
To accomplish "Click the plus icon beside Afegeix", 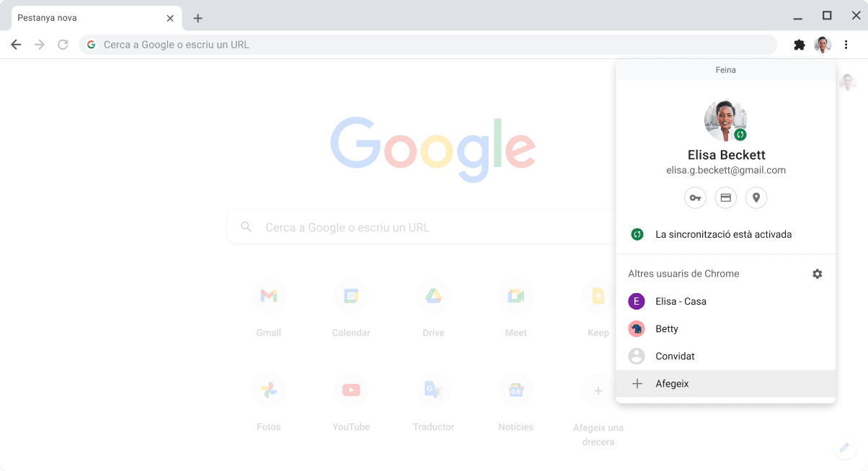I will point(637,384).
